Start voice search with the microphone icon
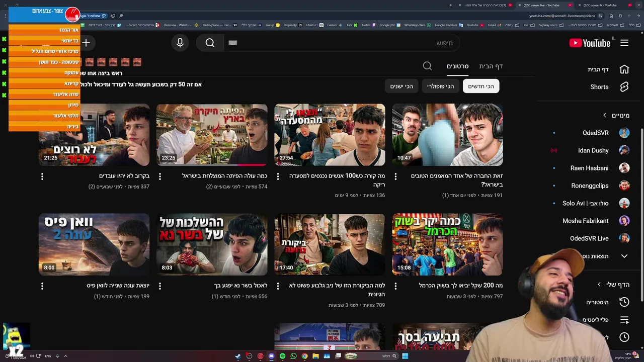 tap(180, 43)
